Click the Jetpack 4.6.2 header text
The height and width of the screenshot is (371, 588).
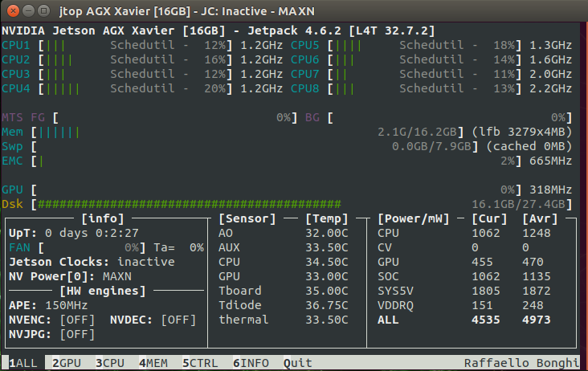294,31
